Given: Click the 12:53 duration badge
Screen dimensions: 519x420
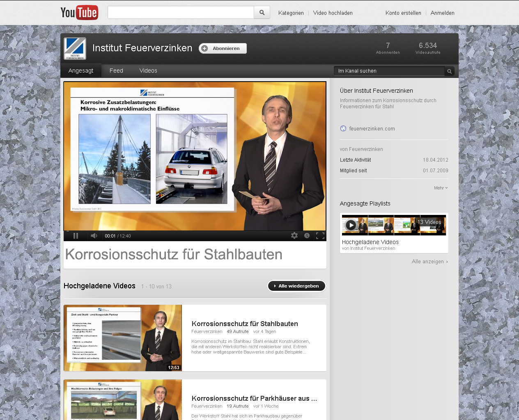Looking at the screenshot, I should [x=174, y=367].
